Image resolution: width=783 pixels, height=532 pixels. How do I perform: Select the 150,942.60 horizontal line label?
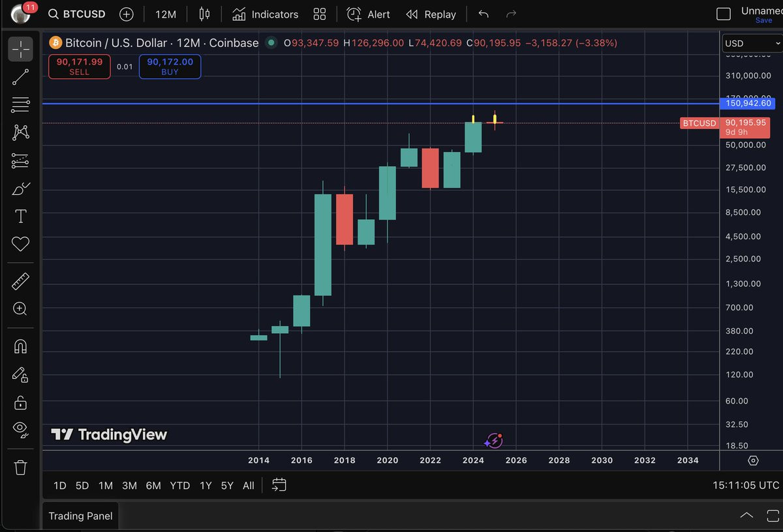tap(747, 103)
